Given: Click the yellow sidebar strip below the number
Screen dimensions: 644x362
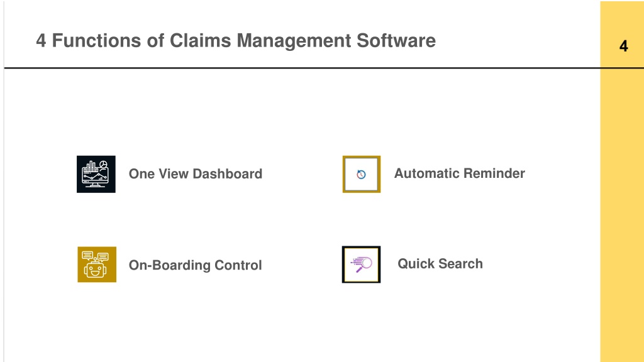Looking at the screenshot, I should point(622,215).
